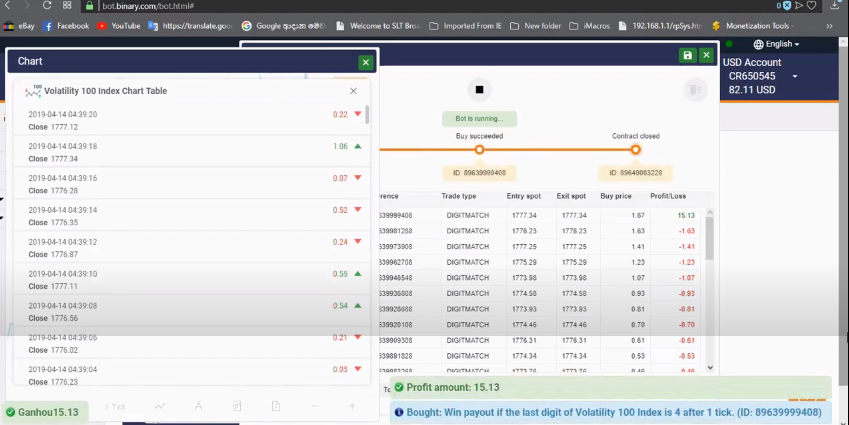Click the Buy succeeded progress marker
Image resolution: width=849 pixels, height=425 pixels.
(479, 149)
